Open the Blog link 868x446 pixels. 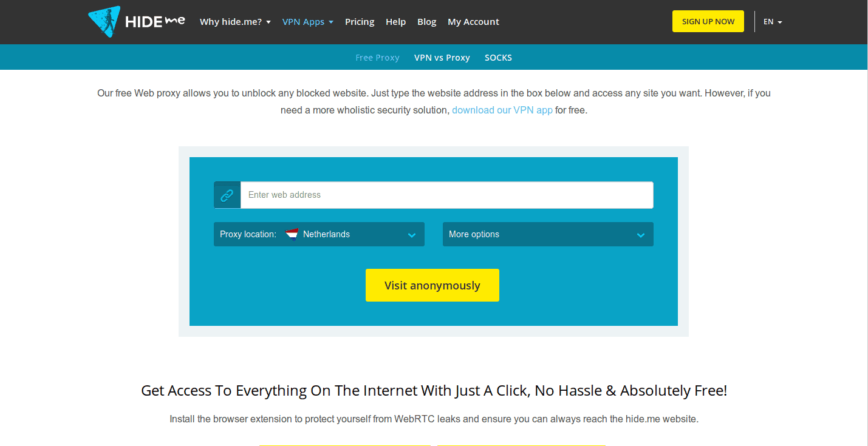click(x=426, y=22)
